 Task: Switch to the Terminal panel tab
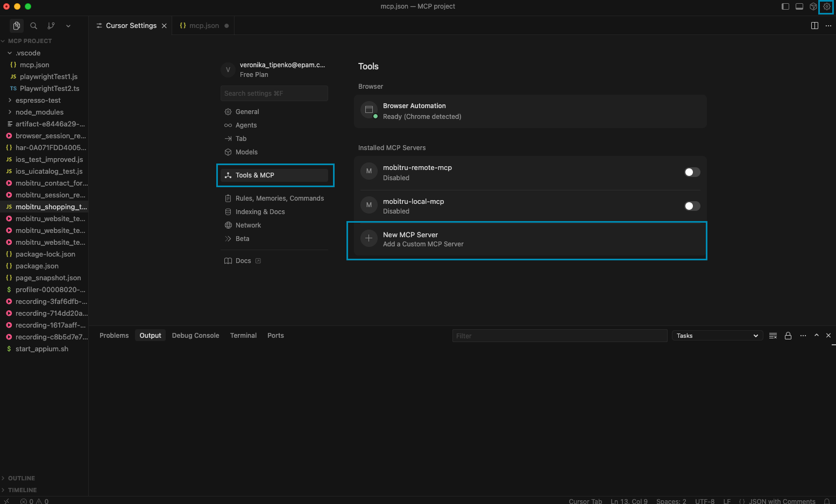point(243,336)
